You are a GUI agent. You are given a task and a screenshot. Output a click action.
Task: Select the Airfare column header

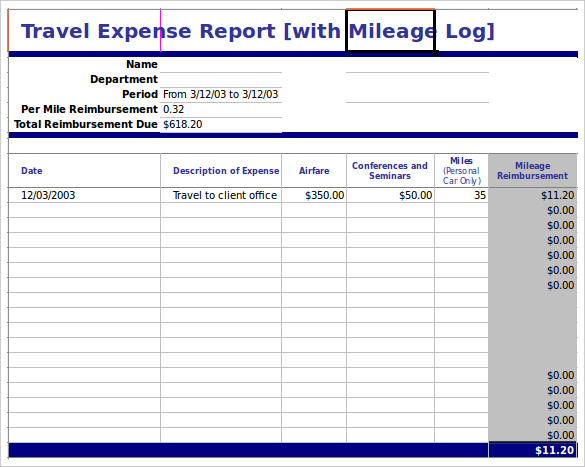[x=314, y=170]
